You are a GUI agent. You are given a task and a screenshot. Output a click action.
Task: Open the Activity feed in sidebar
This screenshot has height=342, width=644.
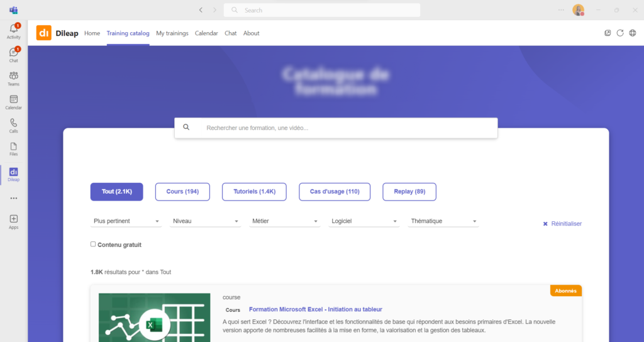click(13, 30)
